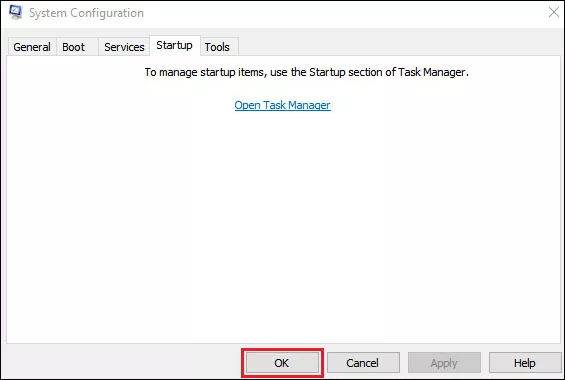Click the 'System Configuration' title text
The height and width of the screenshot is (380, 565).
coord(86,13)
